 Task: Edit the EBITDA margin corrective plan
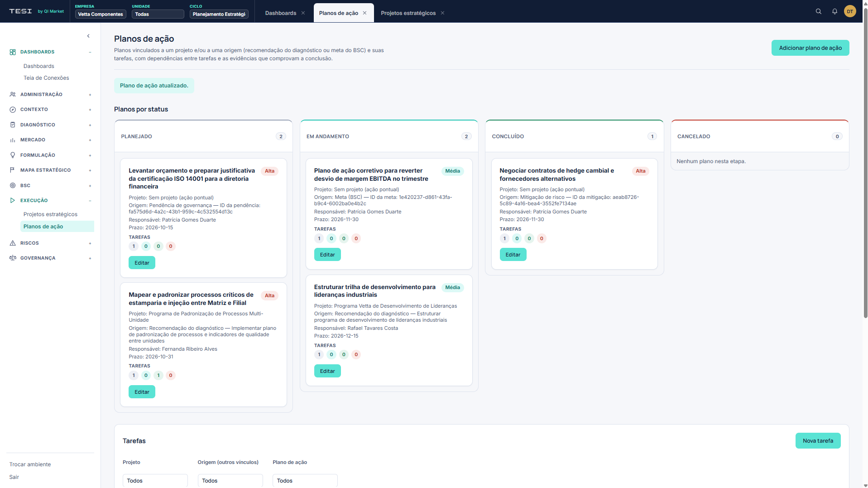point(327,255)
